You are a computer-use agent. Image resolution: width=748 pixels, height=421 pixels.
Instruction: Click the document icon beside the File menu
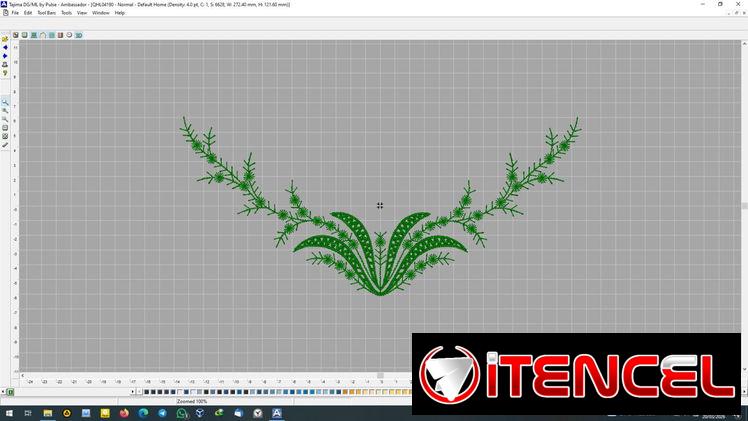5,13
